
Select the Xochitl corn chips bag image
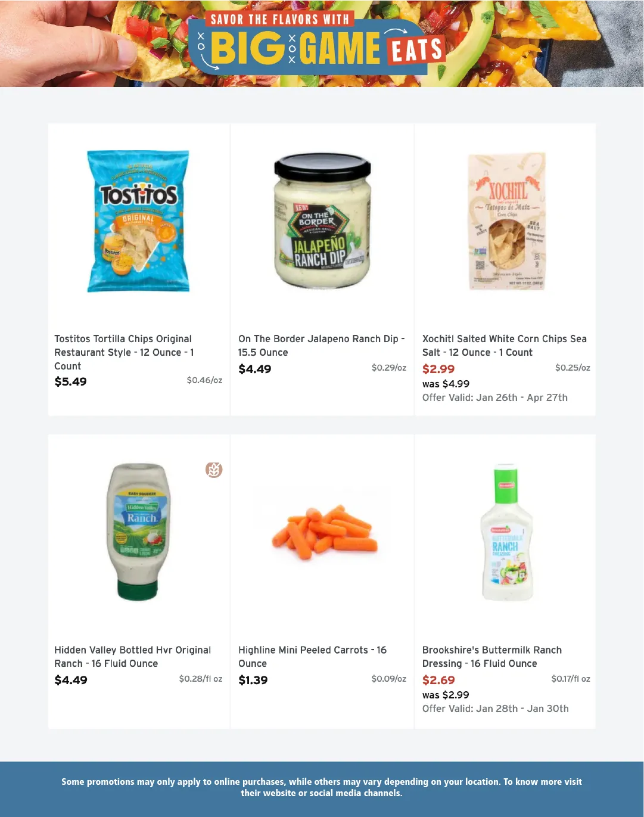click(506, 221)
